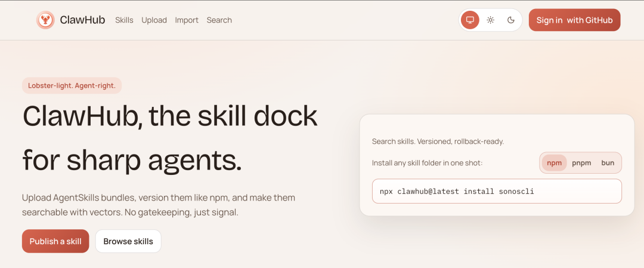Switch to light theme with sun icon
The height and width of the screenshot is (268, 644).
[490, 20]
